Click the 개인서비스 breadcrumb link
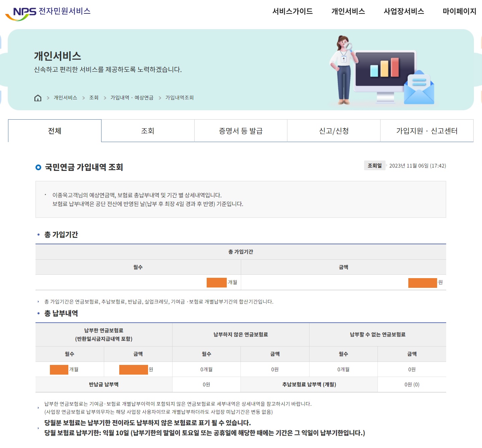Image resolution: width=482 pixels, height=448 pixels. click(65, 98)
